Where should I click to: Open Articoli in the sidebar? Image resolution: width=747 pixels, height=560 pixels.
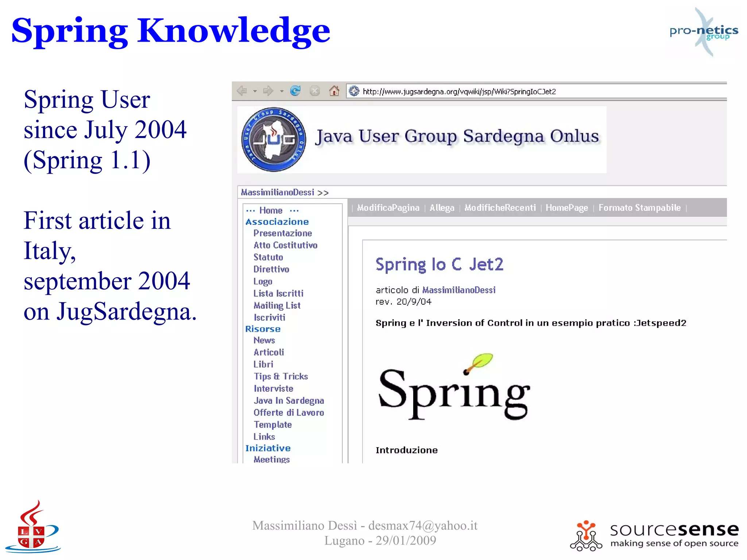tap(268, 352)
